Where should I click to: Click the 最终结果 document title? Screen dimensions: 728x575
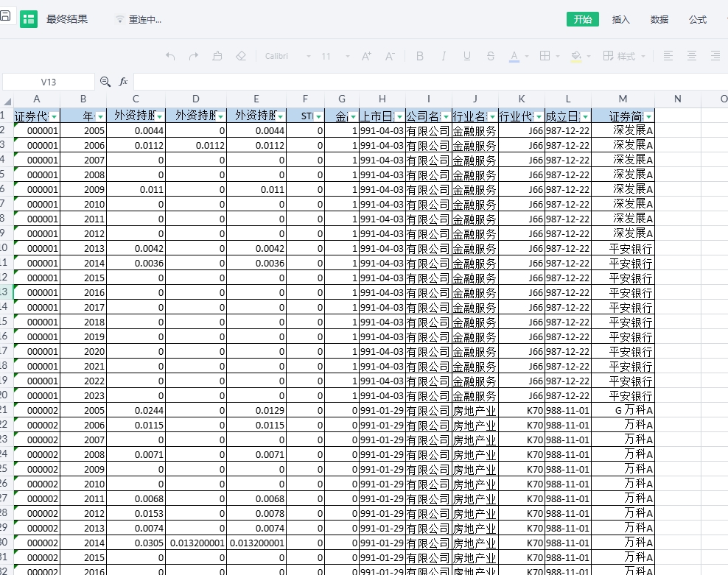tap(67, 19)
